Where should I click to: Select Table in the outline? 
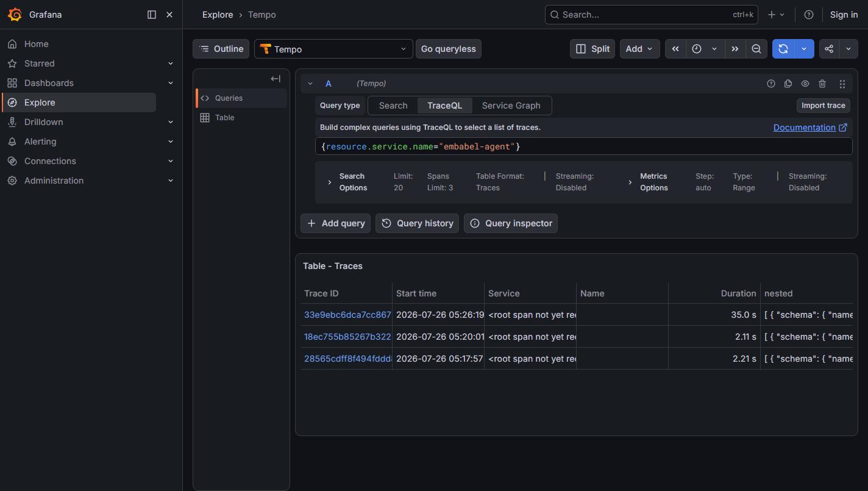pyautogui.click(x=241, y=117)
